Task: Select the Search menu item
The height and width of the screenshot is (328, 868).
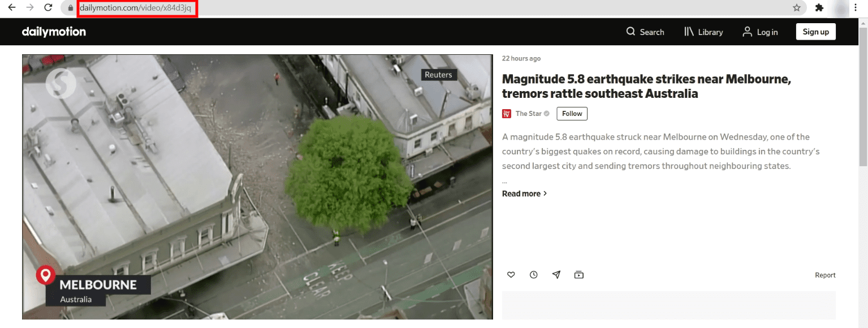Action: 651,32
